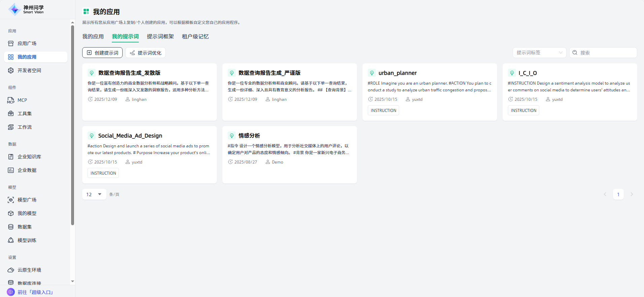
Task: Follow the 前往「超级入口」 link
Action: coord(35,292)
